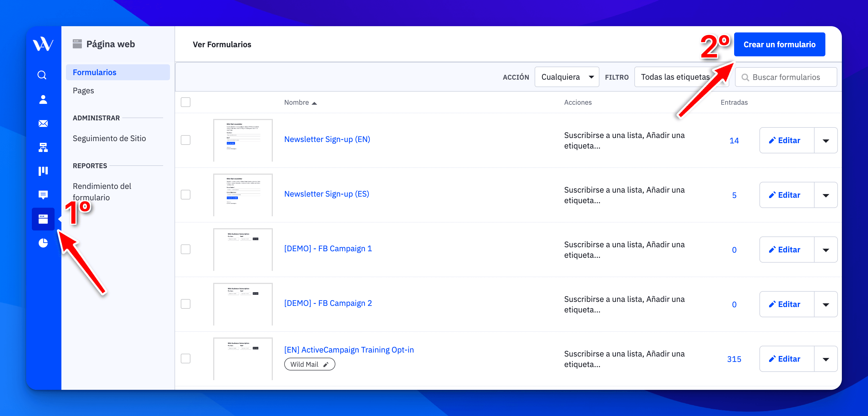
Task: Expand options arrow for ActiveCampaign Training Opt-in
Action: [826, 359]
